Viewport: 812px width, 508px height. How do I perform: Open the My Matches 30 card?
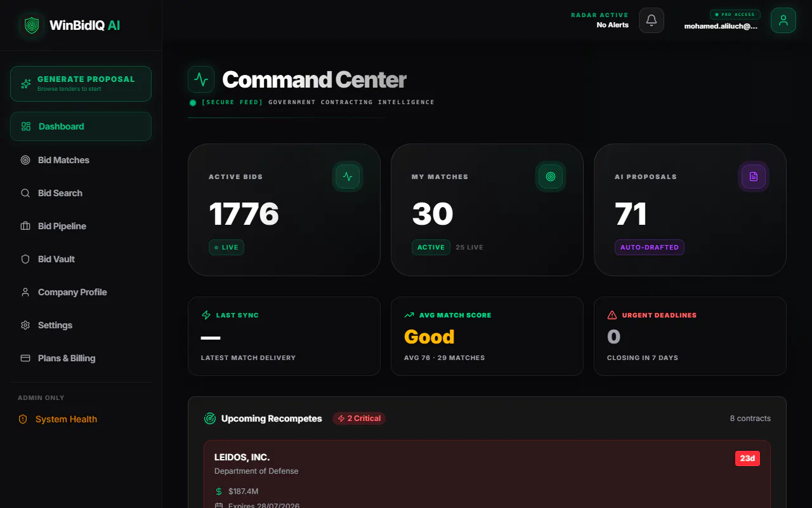[487, 210]
